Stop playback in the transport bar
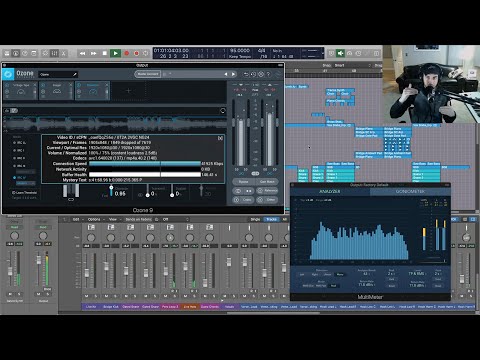 105,53
